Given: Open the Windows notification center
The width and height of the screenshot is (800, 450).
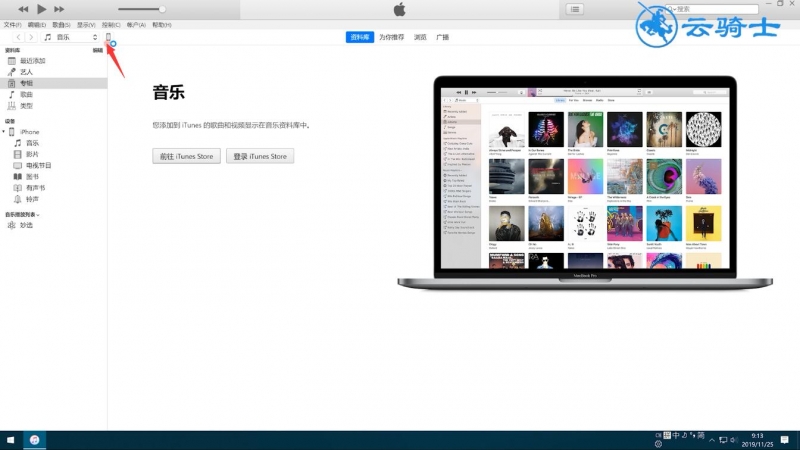Looking at the screenshot, I should click(x=785, y=440).
